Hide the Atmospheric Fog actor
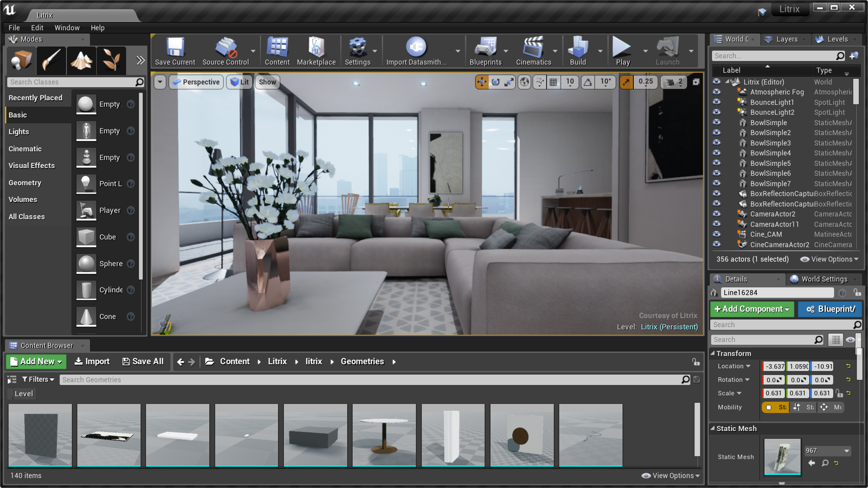The height and width of the screenshot is (488, 868). point(717,92)
